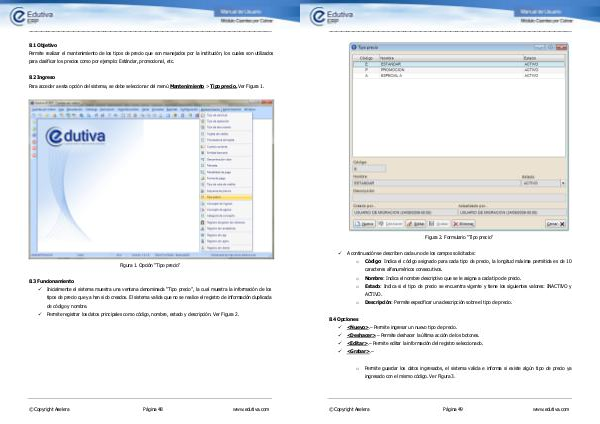Close the Tipo precio dialog window
Screen dimensions: 600x424
click(565, 47)
